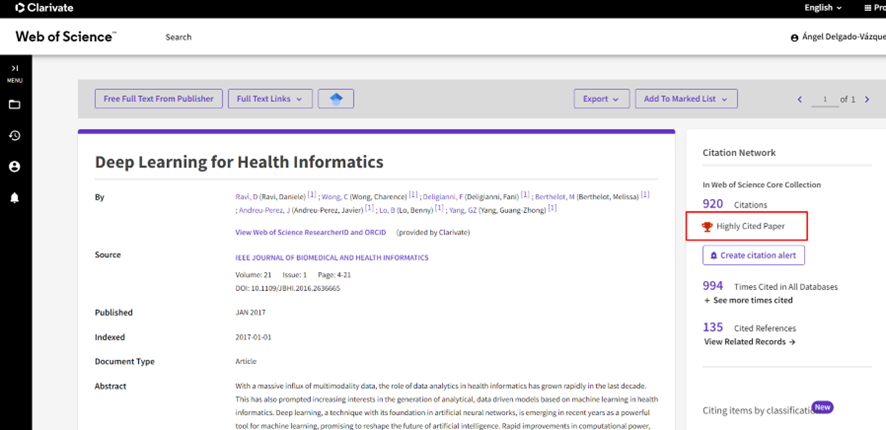Click the Highly Cited Paper trophy icon
886x430 pixels.
707,227
